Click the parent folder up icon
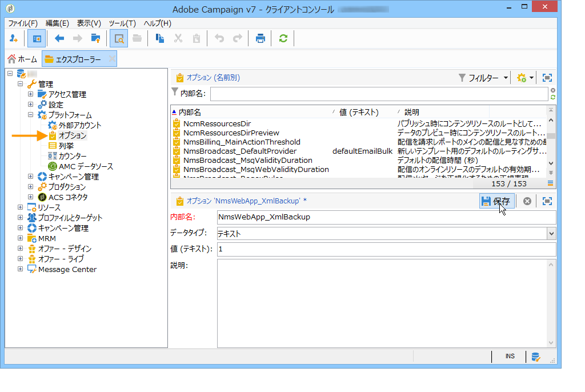585x392 pixels. tap(96, 38)
